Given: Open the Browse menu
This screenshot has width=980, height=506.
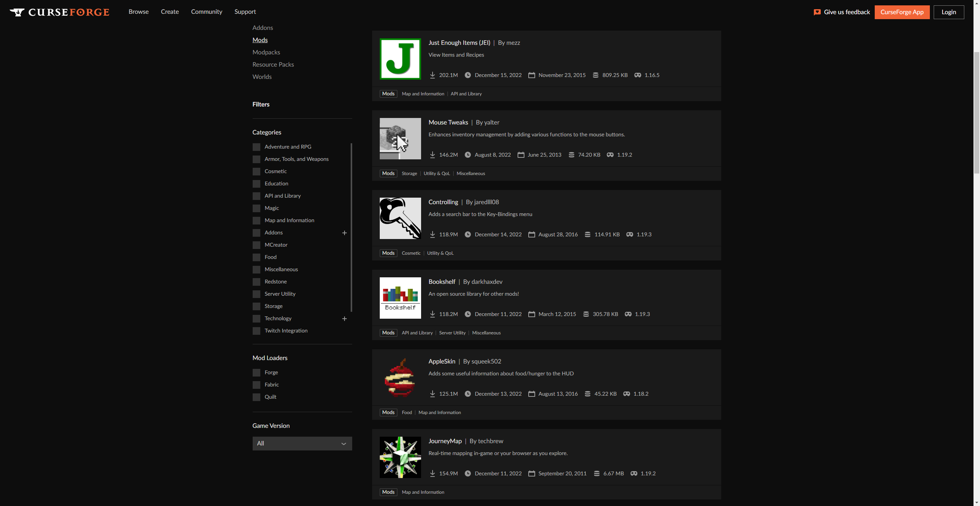Looking at the screenshot, I should click(139, 12).
